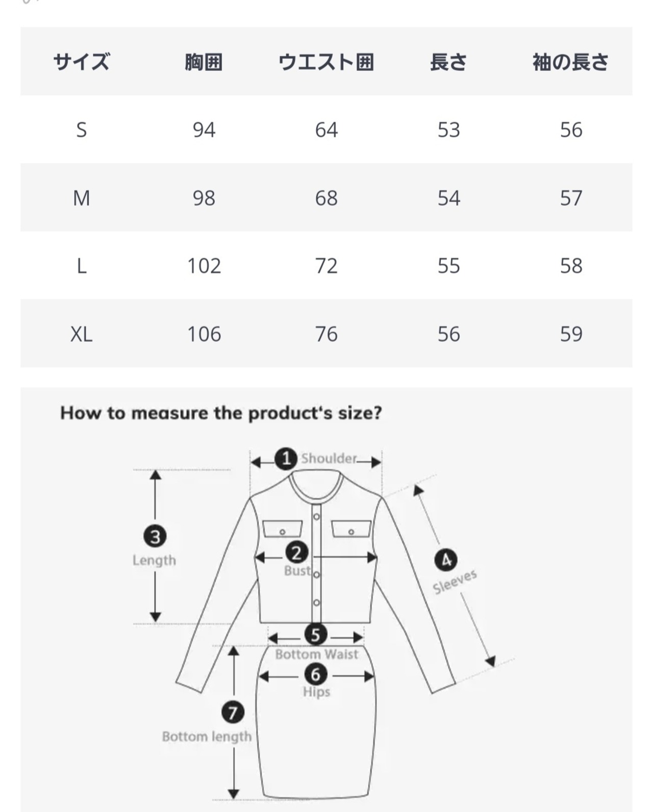Tap the number 7 Bottom length marker

point(233,712)
